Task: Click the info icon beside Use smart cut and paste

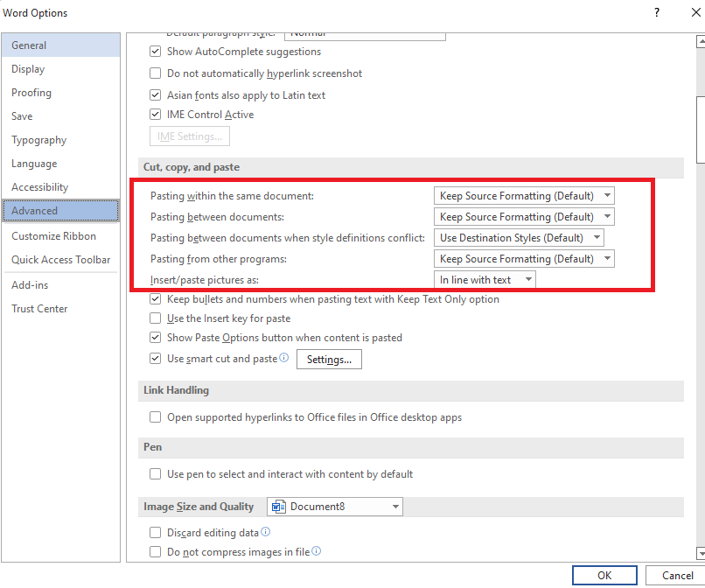Action: [283, 357]
